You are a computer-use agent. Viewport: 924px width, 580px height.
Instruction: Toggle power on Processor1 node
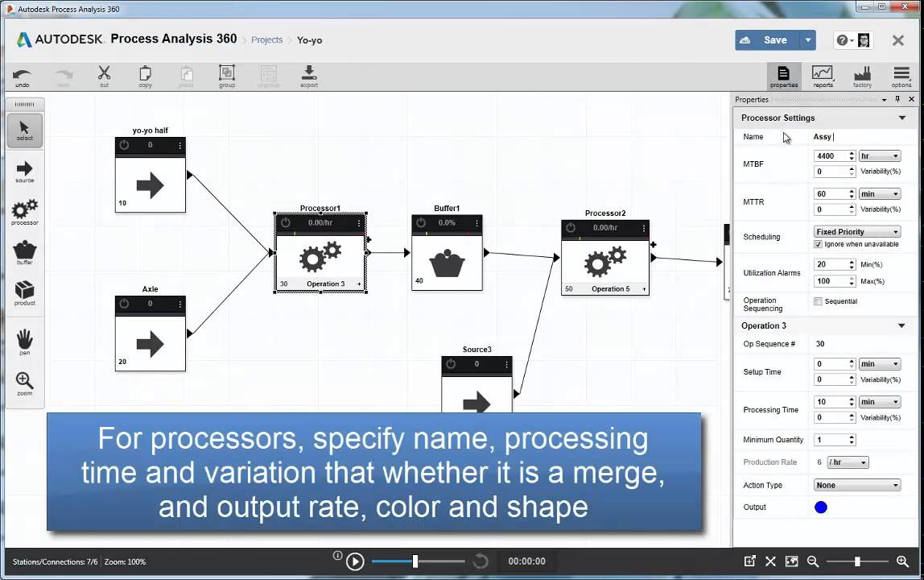(285, 223)
